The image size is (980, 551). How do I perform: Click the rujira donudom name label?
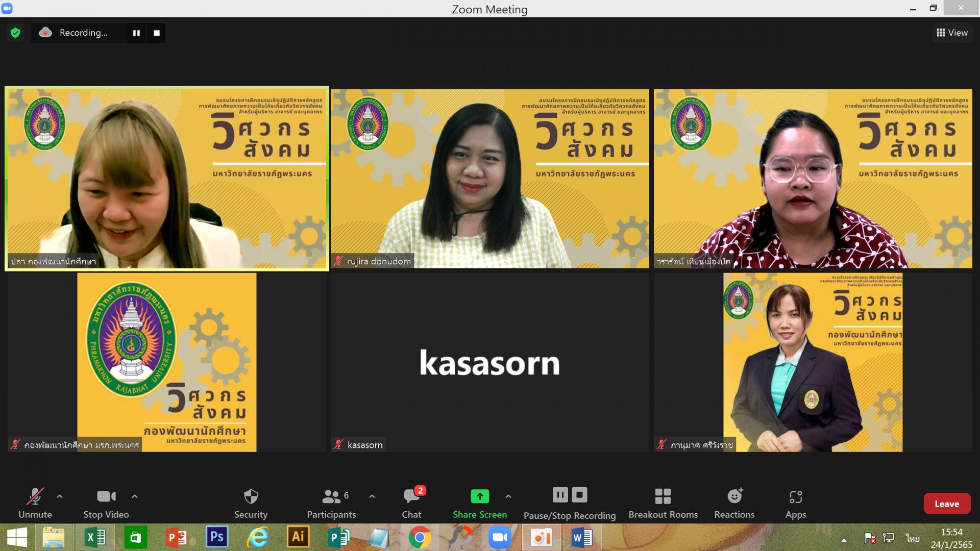[x=379, y=261]
